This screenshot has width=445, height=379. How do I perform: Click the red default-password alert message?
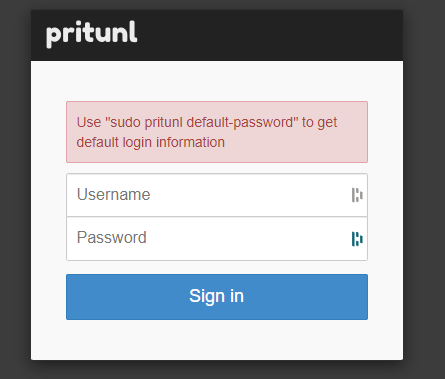[x=217, y=132]
